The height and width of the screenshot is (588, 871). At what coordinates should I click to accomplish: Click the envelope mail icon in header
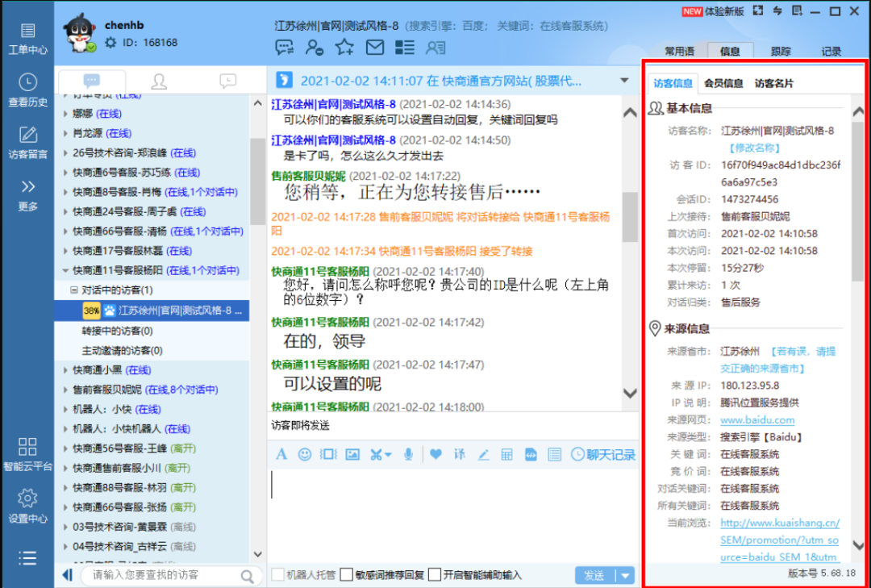coord(374,47)
